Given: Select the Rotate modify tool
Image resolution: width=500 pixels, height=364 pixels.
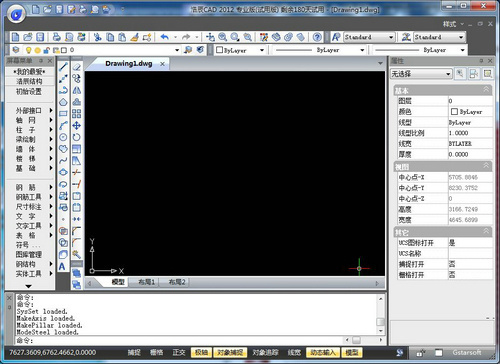Looking at the screenshot, I should click(77, 137).
